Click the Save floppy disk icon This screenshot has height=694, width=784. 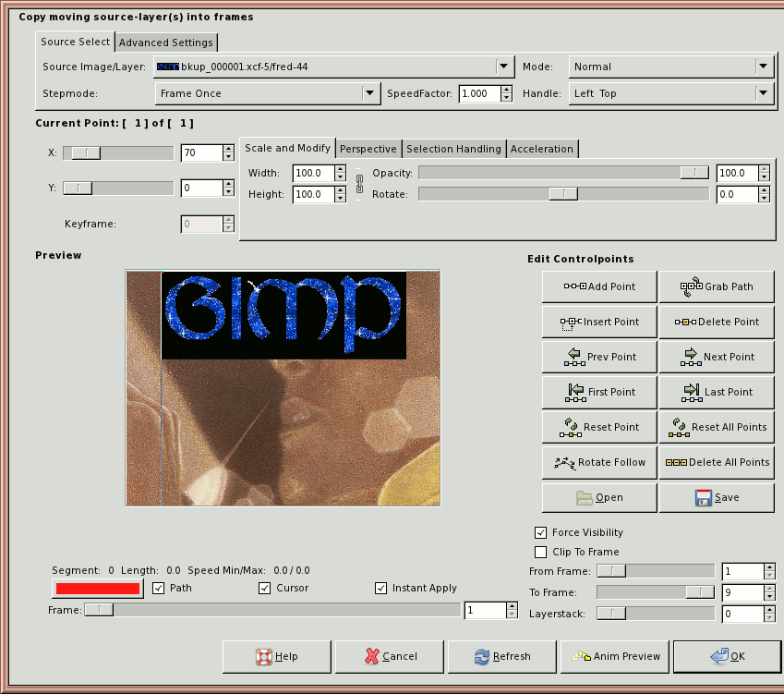pos(704,498)
